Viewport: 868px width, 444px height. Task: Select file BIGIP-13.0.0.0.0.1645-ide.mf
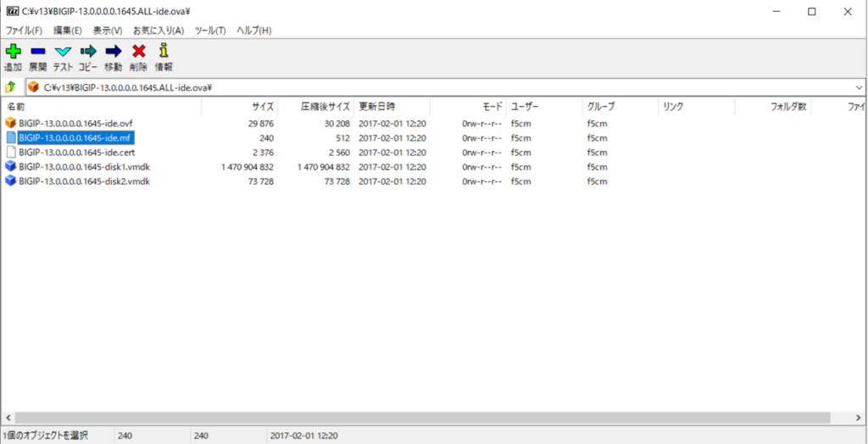click(75, 137)
